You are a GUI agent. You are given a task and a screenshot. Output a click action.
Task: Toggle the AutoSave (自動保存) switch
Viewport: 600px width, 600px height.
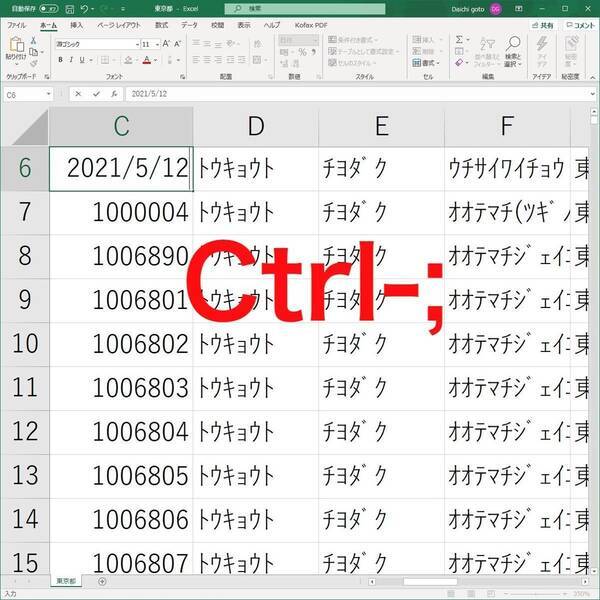click(48, 8)
